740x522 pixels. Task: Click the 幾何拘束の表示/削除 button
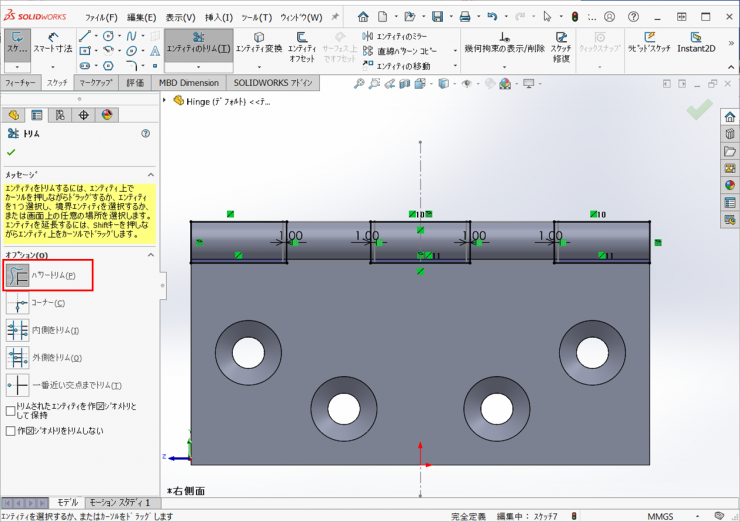(505, 44)
